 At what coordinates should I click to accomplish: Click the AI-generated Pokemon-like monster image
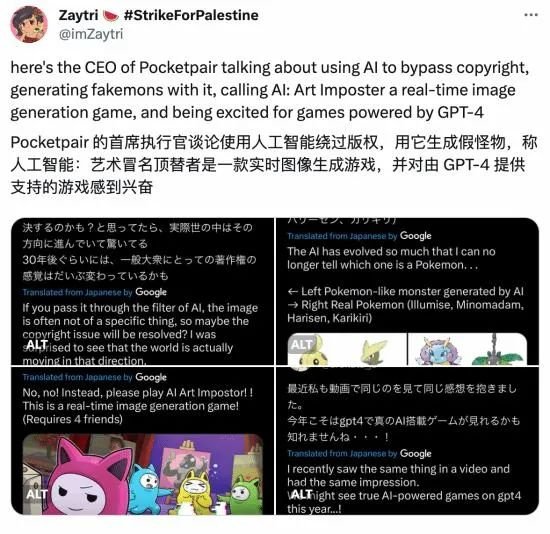point(347,349)
